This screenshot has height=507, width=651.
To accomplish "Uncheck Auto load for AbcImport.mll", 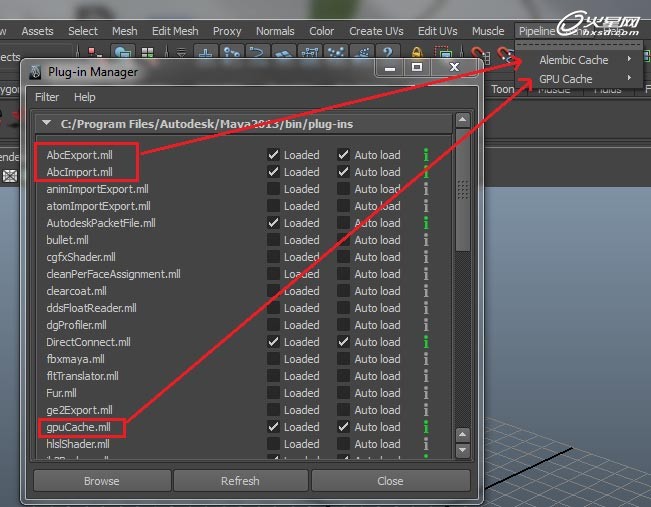I will pyautogui.click(x=343, y=172).
